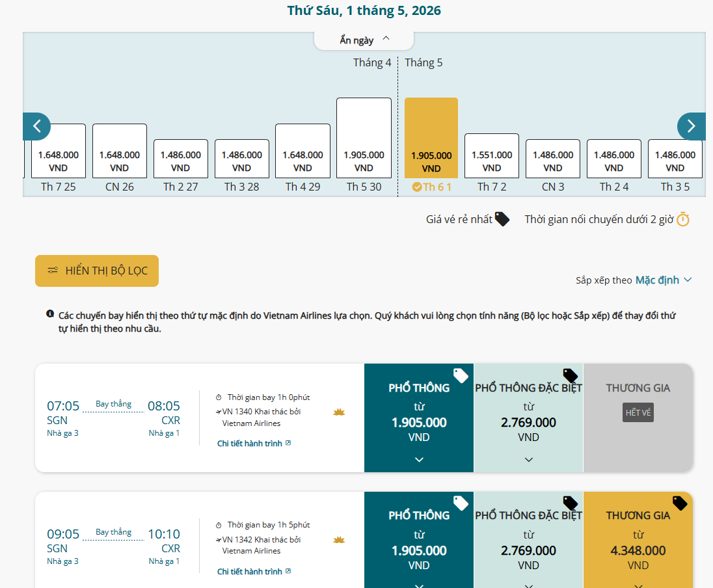
Task: Select CN 3 date fare box
Action: 553,159
